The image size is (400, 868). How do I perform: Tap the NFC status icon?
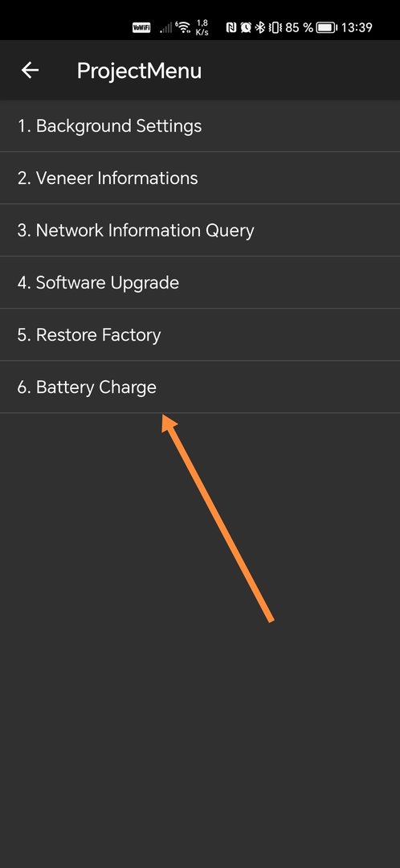click(x=231, y=27)
